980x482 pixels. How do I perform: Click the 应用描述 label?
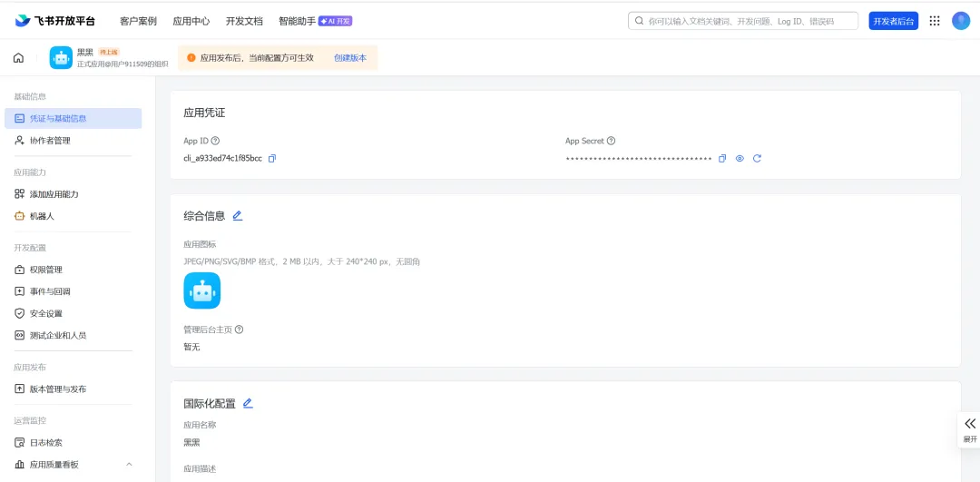[x=200, y=469]
